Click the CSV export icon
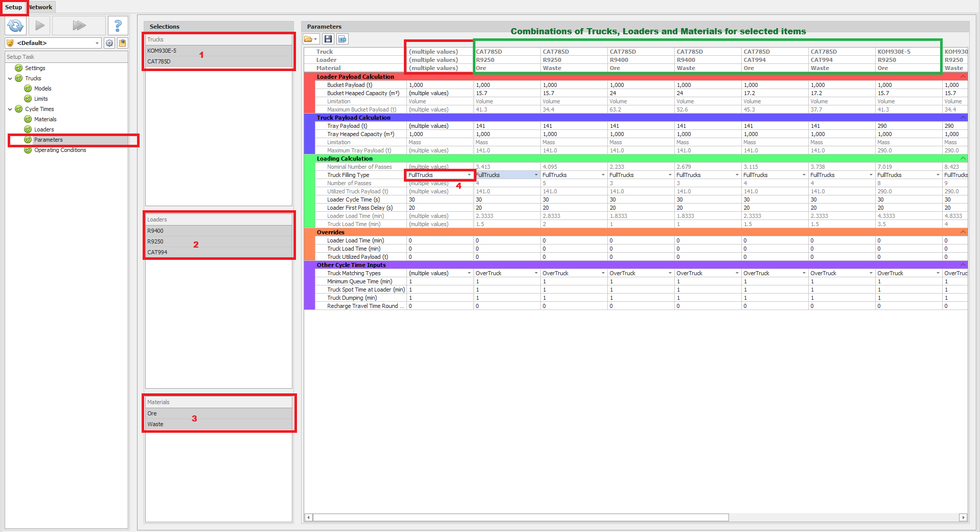This screenshot has width=980, height=532. pos(342,39)
